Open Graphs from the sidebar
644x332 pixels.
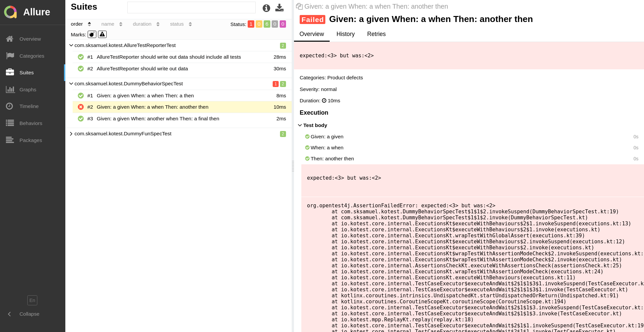click(28, 90)
